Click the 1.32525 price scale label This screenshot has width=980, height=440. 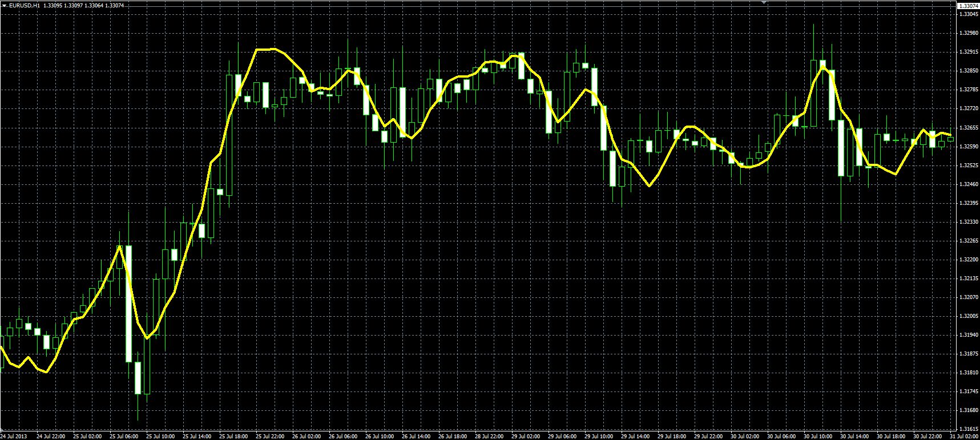[x=968, y=165]
